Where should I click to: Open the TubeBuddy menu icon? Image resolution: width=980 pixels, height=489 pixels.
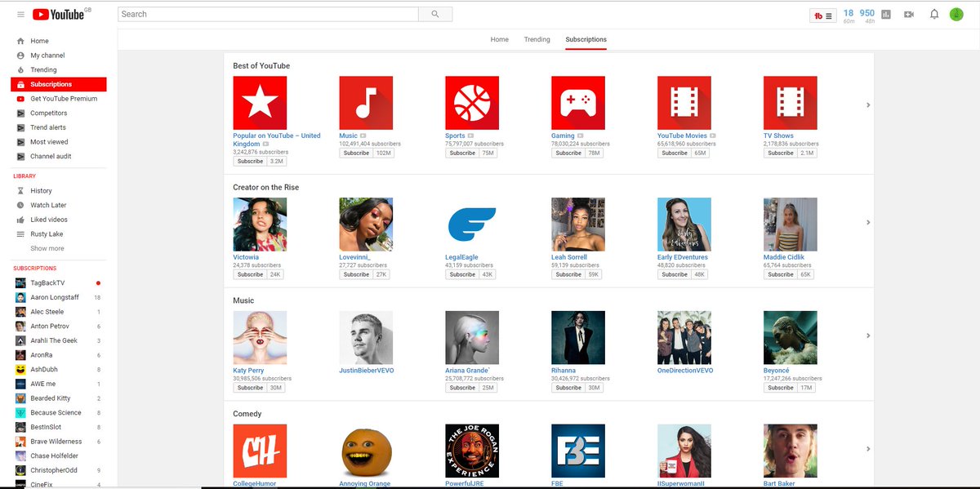822,15
